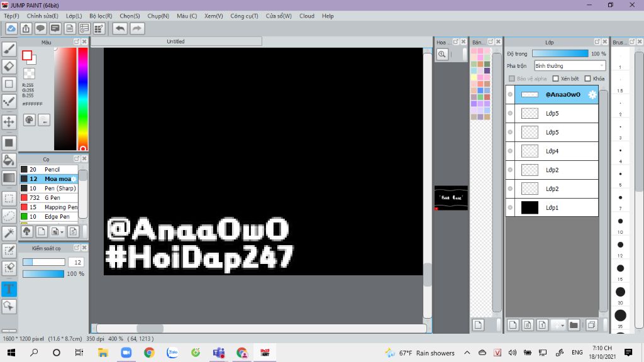Click the rainbow hue bar
644x362 pixels.
(x=83, y=99)
